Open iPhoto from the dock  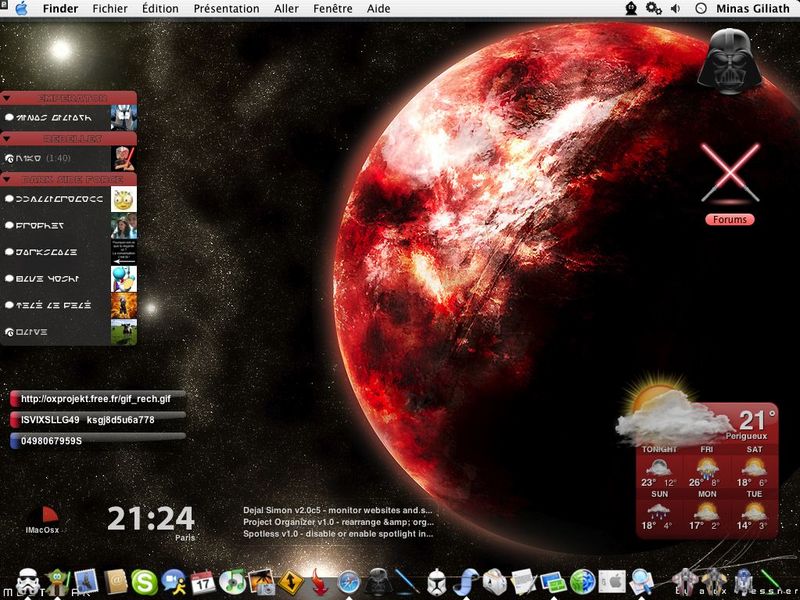[262, 582]
